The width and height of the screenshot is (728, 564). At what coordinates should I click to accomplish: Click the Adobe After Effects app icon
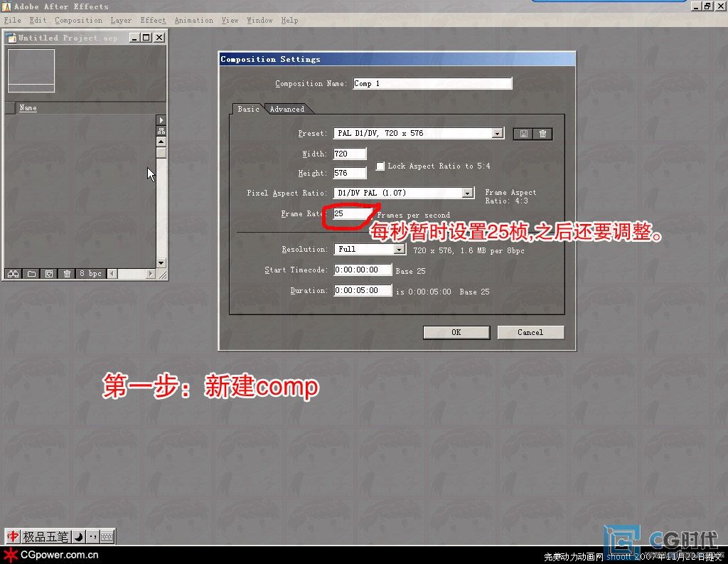[6, 6]
